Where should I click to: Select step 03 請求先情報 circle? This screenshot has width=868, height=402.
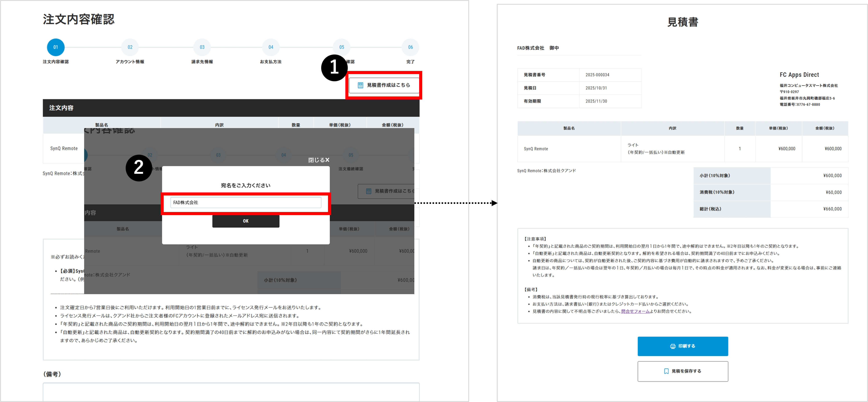(x=202, y=47)
